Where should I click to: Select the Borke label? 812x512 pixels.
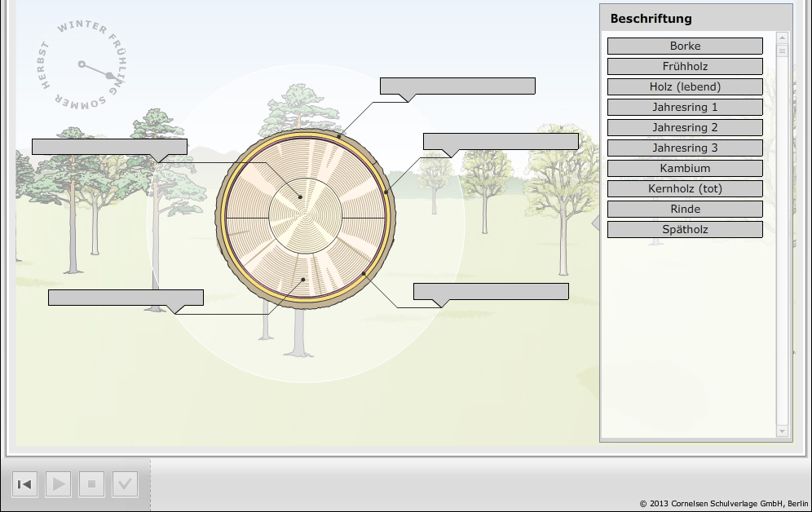[685, 46]
